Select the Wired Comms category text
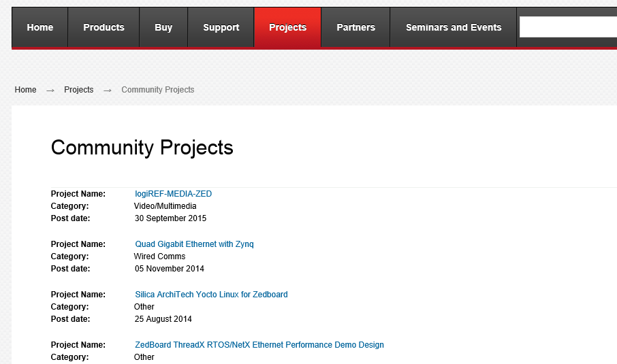The image size is (617, 364). [x=160, y=257]
